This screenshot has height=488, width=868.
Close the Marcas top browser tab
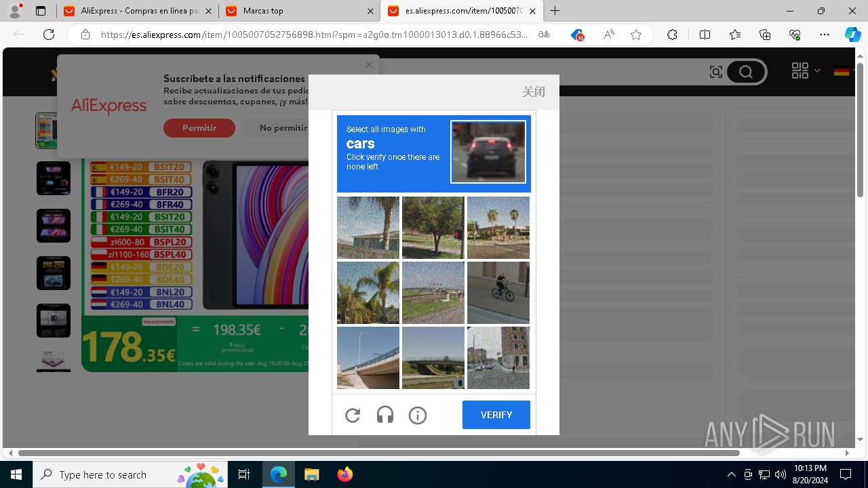(x=370, y=11)
